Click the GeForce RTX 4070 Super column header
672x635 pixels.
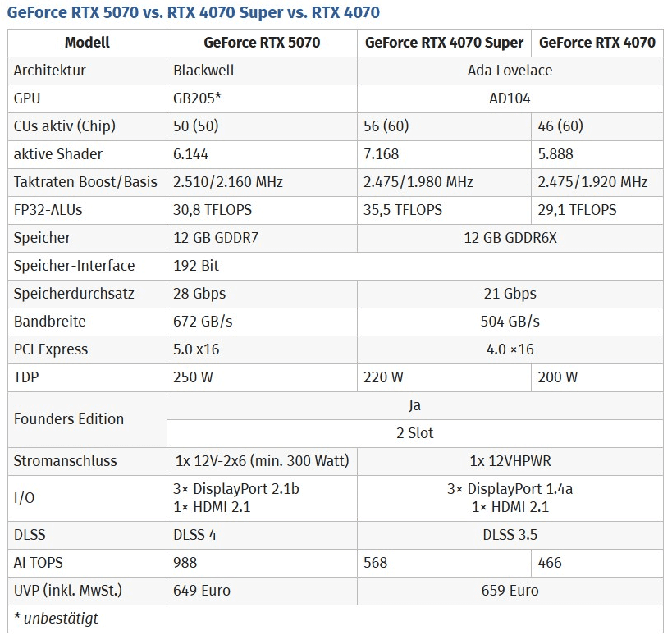[444, 43]
